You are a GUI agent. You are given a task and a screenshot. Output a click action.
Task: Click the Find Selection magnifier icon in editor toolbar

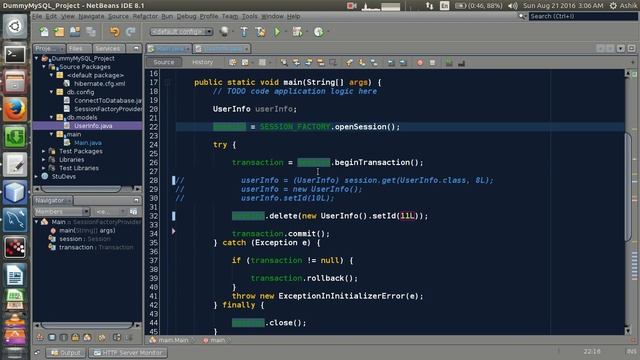[284, 62]
